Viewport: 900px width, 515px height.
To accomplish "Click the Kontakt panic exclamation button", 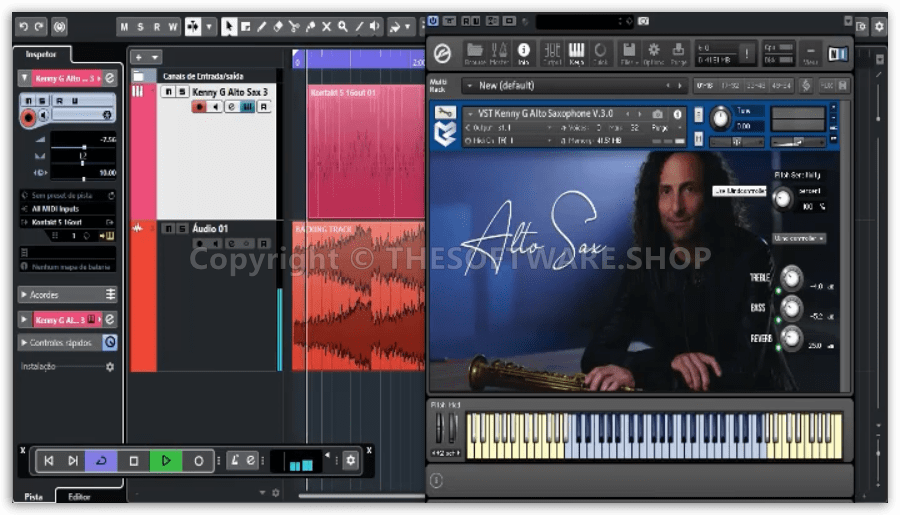I will coord(746,54).
